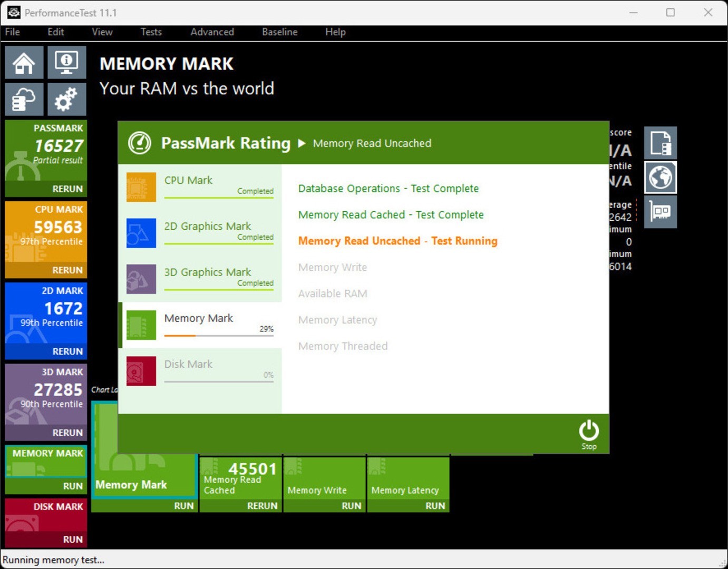This screenshot has height=569, width=728.
Task: Click the PassMark Rating stopwatch icon
Action: coord(140,143)
